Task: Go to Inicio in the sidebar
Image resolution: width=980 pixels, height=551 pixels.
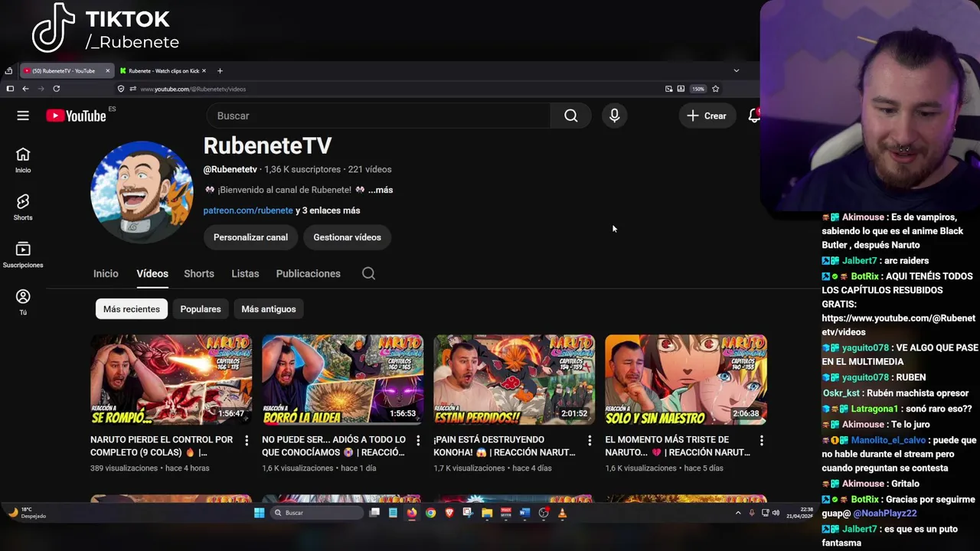Action: (x=23, y=160)
